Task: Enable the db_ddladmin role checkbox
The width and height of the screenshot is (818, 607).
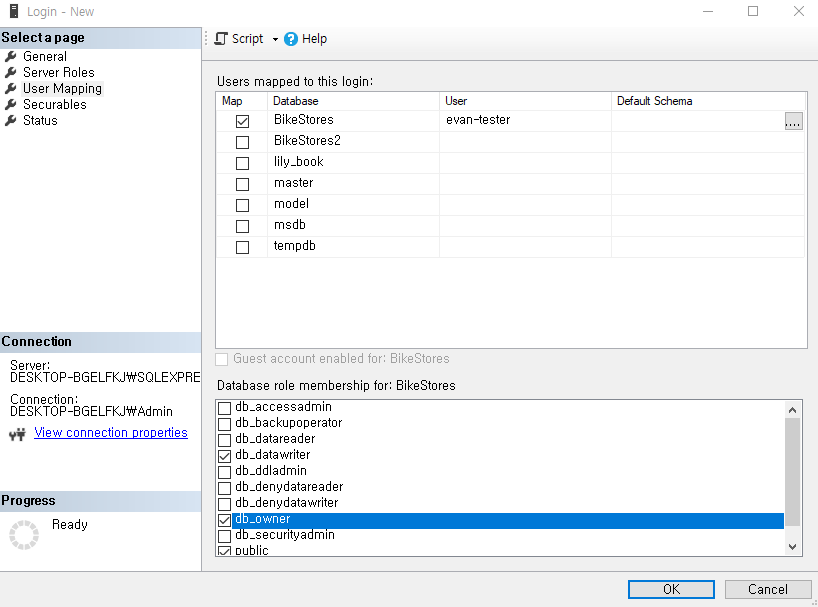Action: coord(224,472)
